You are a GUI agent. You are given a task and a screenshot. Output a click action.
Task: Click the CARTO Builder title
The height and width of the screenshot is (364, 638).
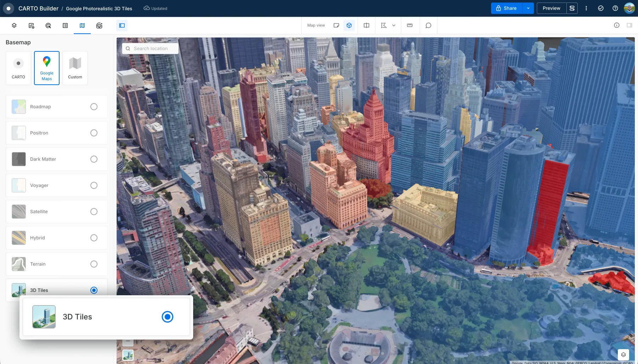coord(38,8)
